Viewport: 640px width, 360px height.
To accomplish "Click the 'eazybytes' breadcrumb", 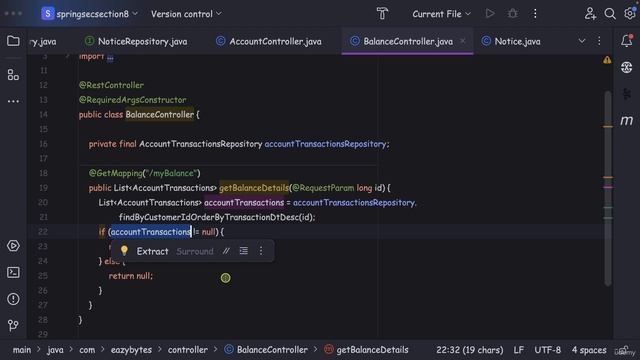I will click(131, 350).
